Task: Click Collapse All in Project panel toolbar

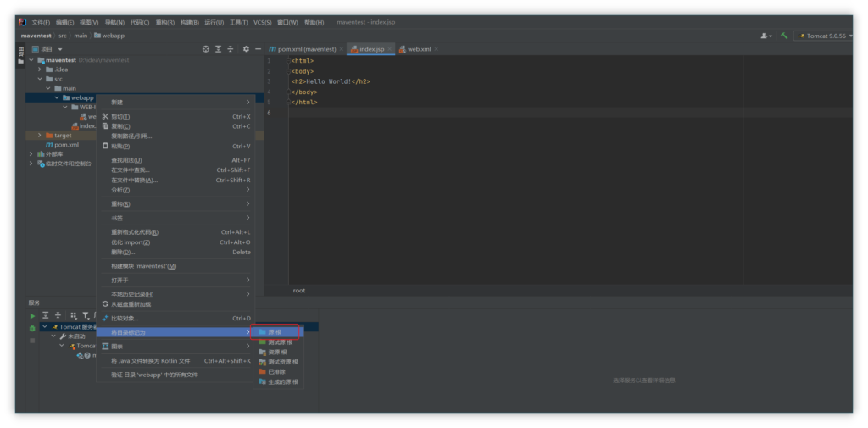Action: (231, 49)
